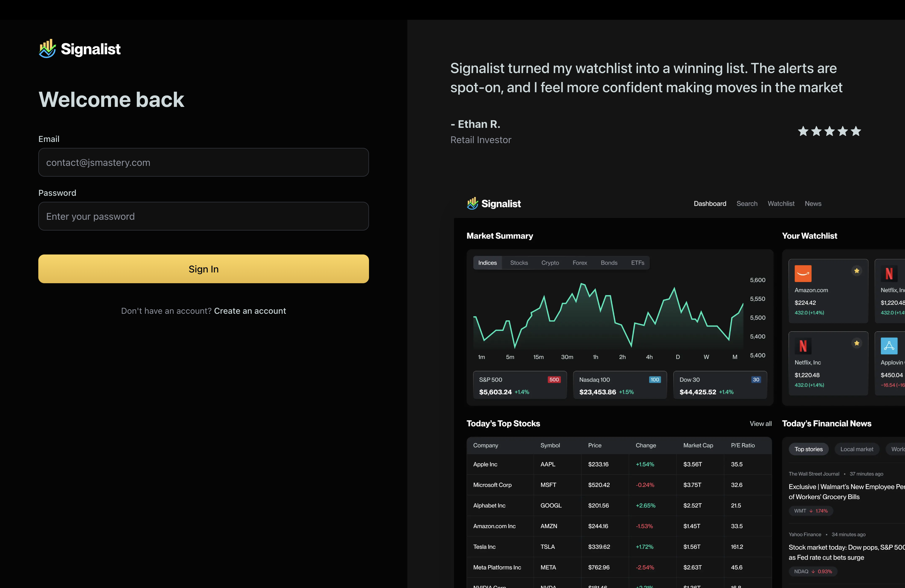Toggle the star on the Netflix, Inc card
Viewport: 905px width, 588px height.
(x=856, y=343)
